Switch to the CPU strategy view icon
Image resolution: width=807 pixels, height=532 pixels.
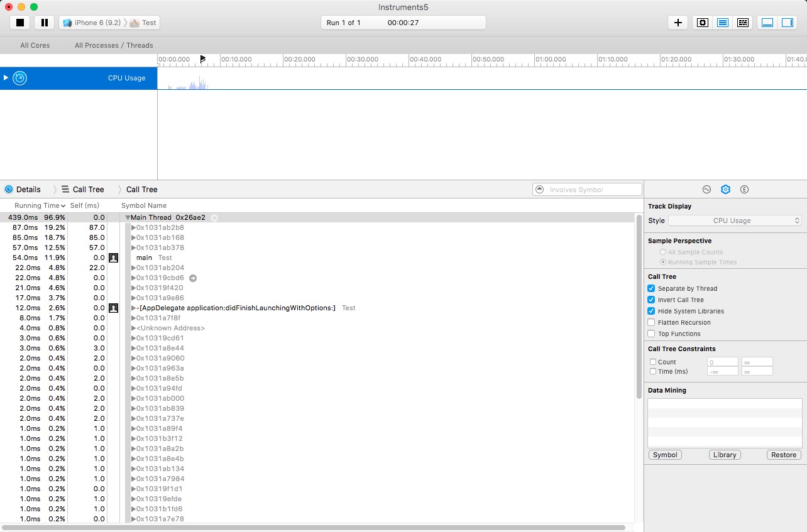click(703, 23)
